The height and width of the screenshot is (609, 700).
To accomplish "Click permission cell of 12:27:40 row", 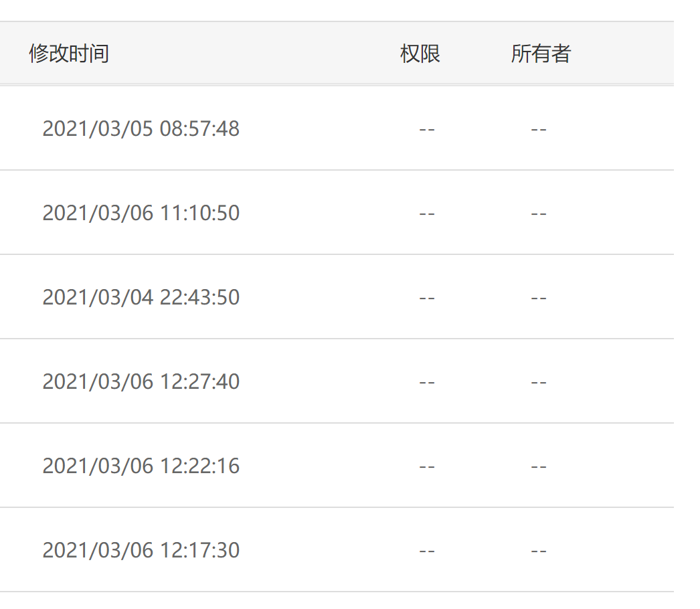I will (427, 383).
